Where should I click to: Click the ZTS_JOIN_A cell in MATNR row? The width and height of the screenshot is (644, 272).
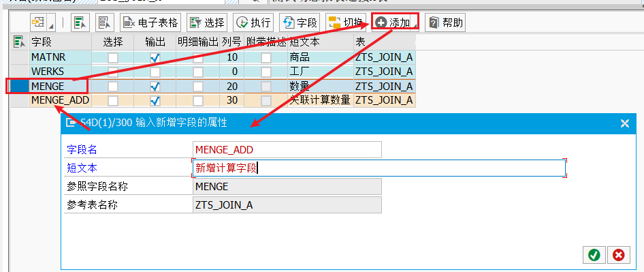[x=385, y=57]
